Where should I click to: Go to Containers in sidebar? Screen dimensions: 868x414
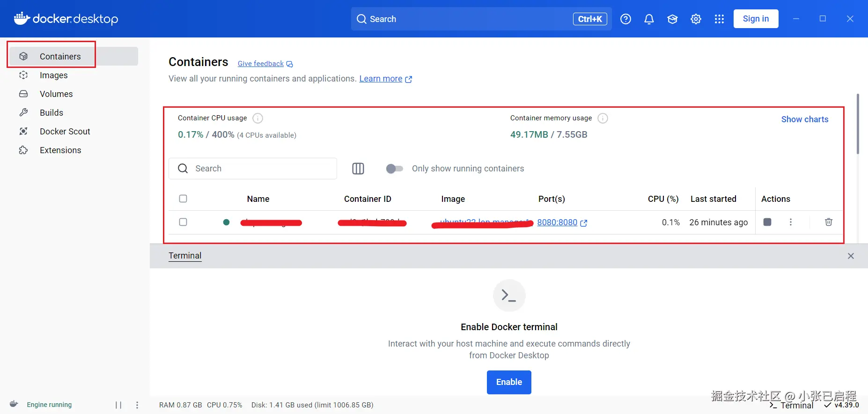[74, 56]
